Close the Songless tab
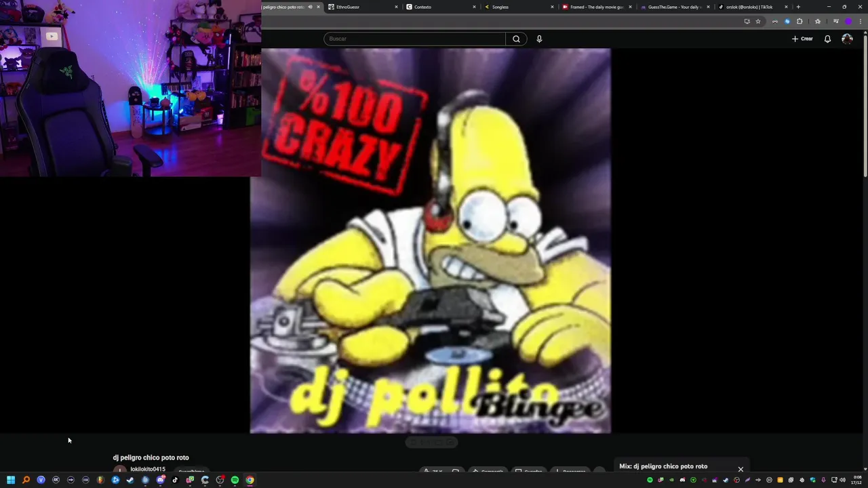Image resolution: width=868 pixels, height=488 pixels. pyautogui.click(x=552, y=7)
